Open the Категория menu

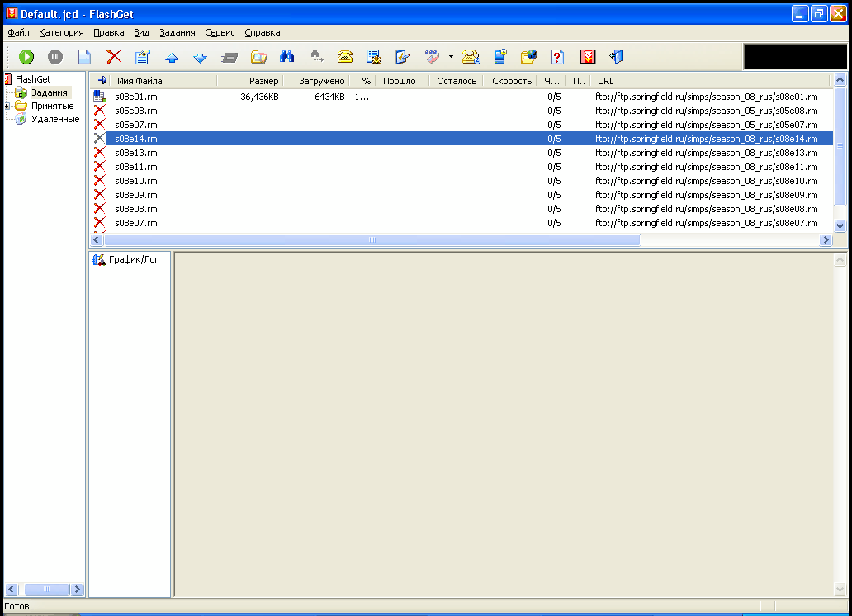[61, 33]
